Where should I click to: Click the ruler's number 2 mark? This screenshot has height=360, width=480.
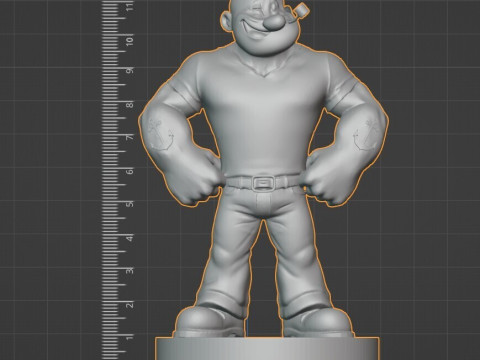130,304
